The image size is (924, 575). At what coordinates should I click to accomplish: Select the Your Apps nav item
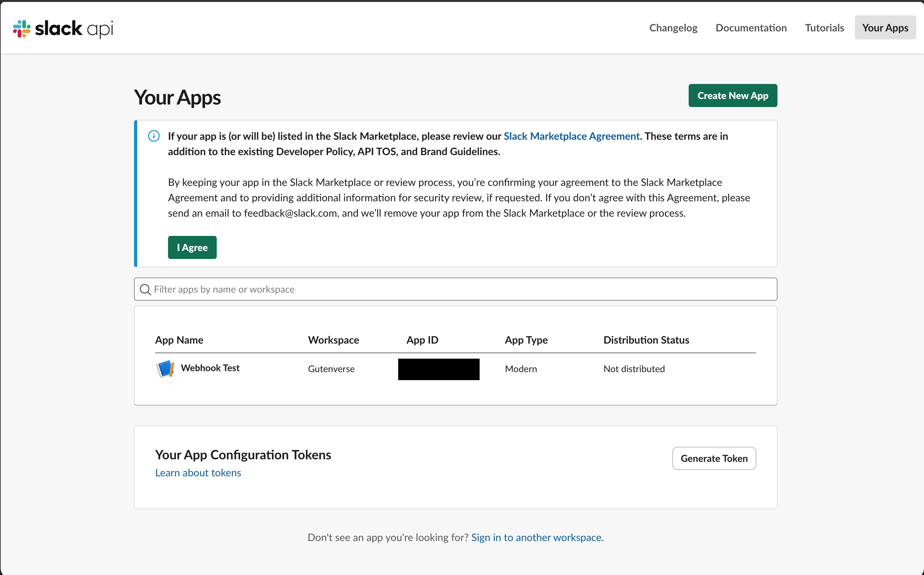885,28
